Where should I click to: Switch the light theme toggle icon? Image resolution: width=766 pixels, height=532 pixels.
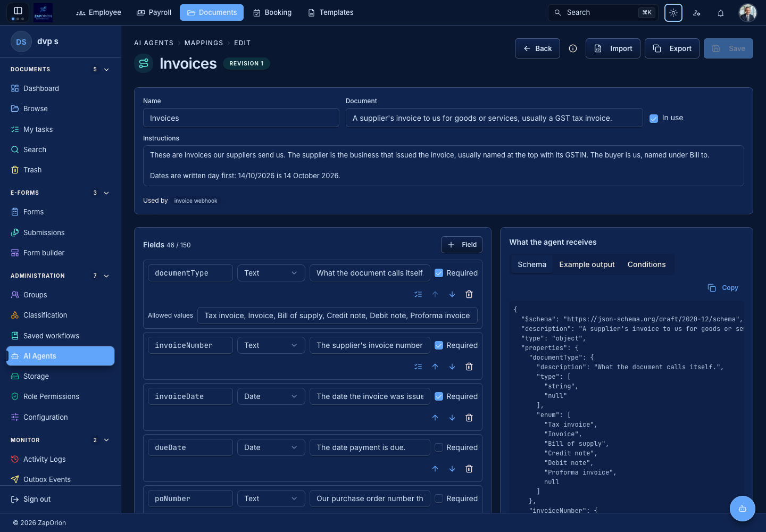pos(673,13)
